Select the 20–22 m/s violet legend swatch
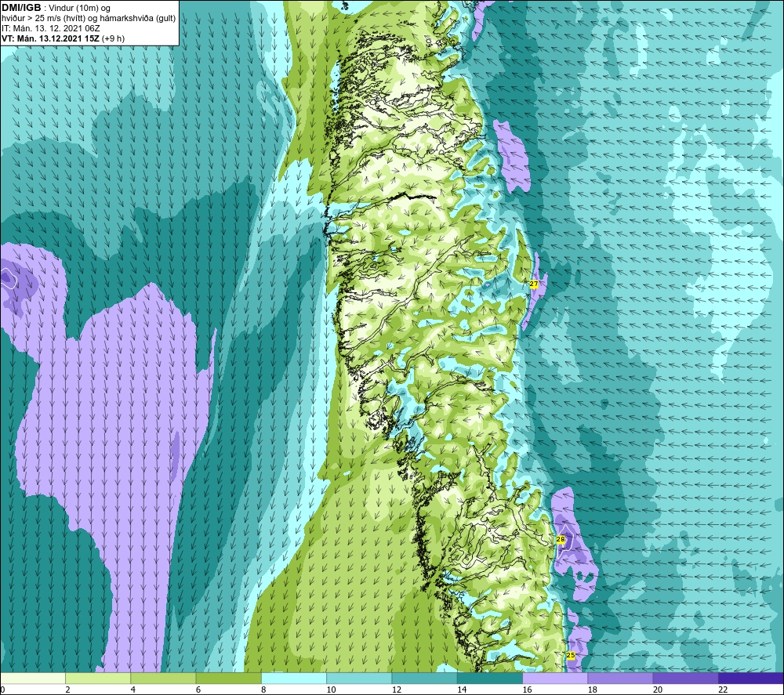 coord(685,678)
